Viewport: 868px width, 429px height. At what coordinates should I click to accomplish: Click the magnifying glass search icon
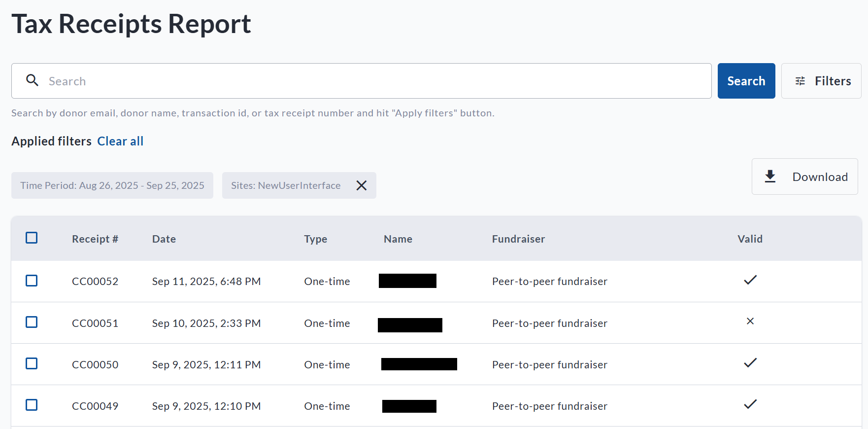pyautogui.click(x=33, y=80)
